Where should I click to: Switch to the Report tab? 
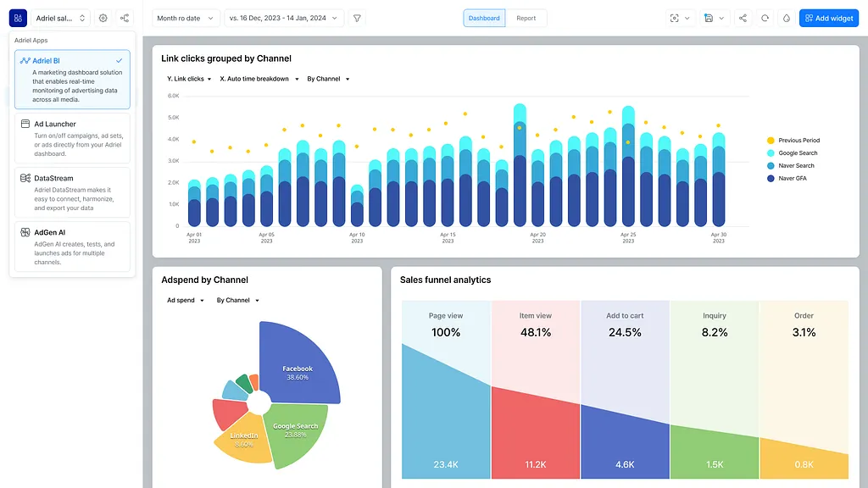point(526,18)
